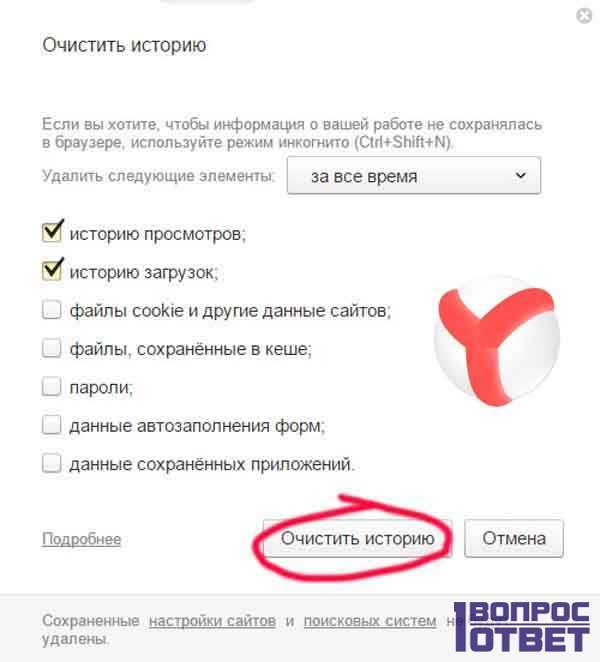This screenshot has width=600, height=662.
Task: Click the dropdown chevron arrow
Action: pyautogui.click(x=521, y=175)
